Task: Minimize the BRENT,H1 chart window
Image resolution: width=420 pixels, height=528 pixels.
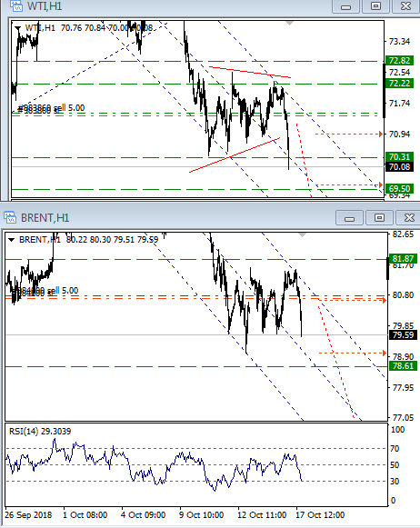Action: point(350,218)
